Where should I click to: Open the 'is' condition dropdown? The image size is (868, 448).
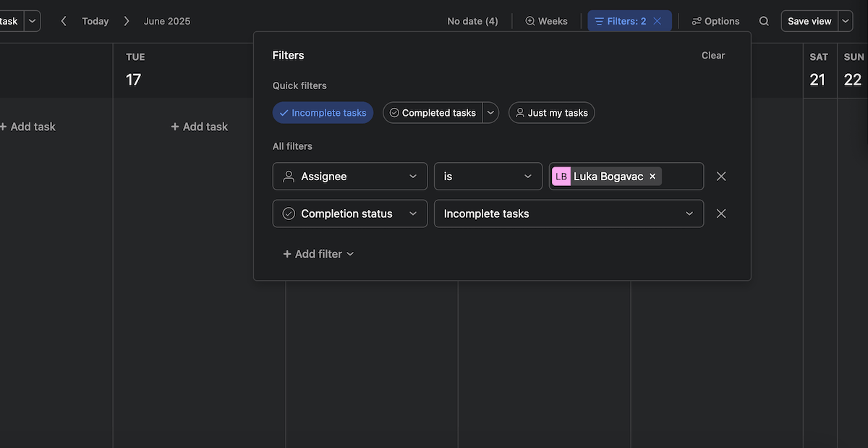click(x=488, y=176)
